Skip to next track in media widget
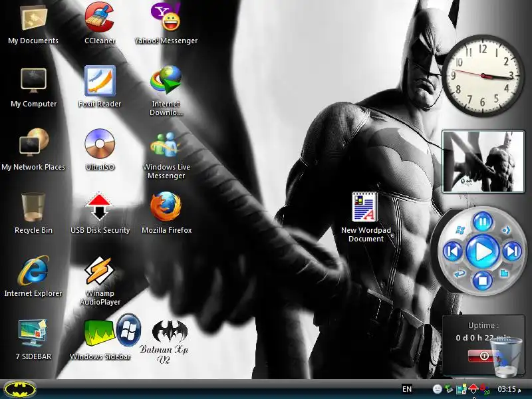This screenshot has width=532, height=399. coord(511,251)
